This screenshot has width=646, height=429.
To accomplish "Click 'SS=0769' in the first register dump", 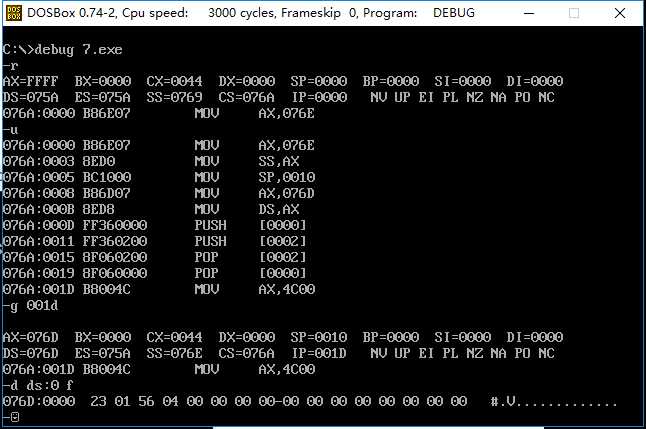I will [x=174, y=97].
